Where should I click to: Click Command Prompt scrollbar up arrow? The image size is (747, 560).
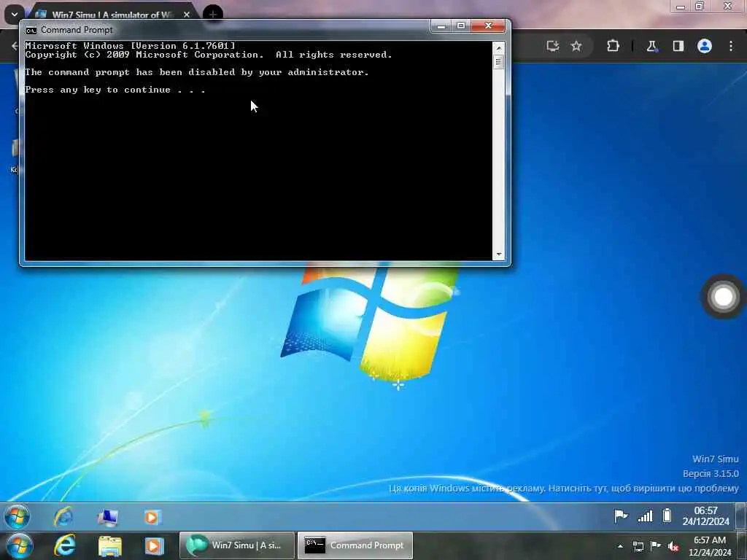click(x=499, y=47)
